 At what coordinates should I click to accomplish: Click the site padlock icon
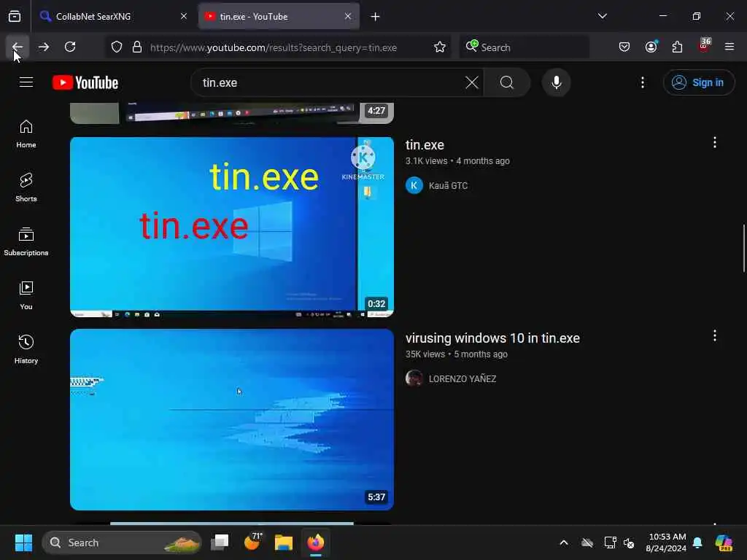137,47
